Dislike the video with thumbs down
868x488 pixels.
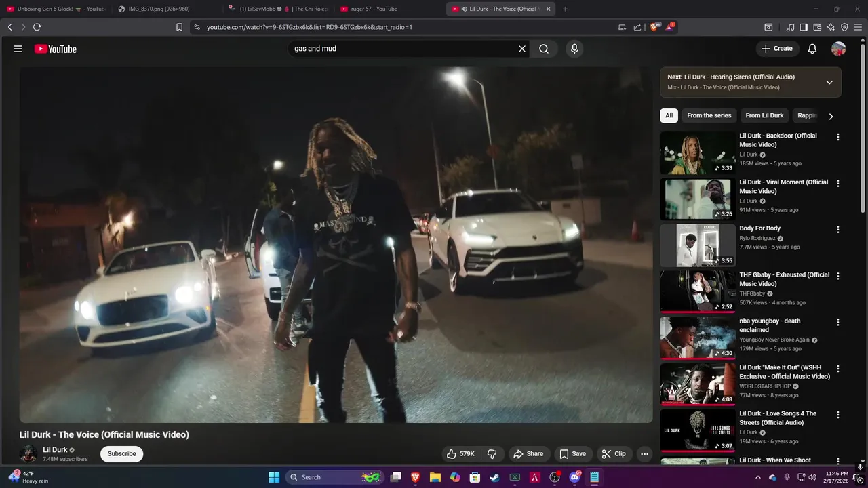coord(492,454)
